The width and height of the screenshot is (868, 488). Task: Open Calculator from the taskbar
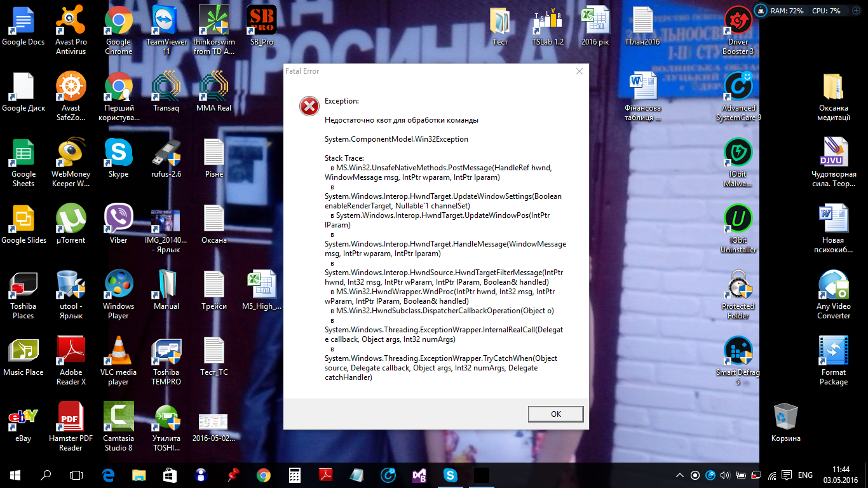tap(294, 475)
